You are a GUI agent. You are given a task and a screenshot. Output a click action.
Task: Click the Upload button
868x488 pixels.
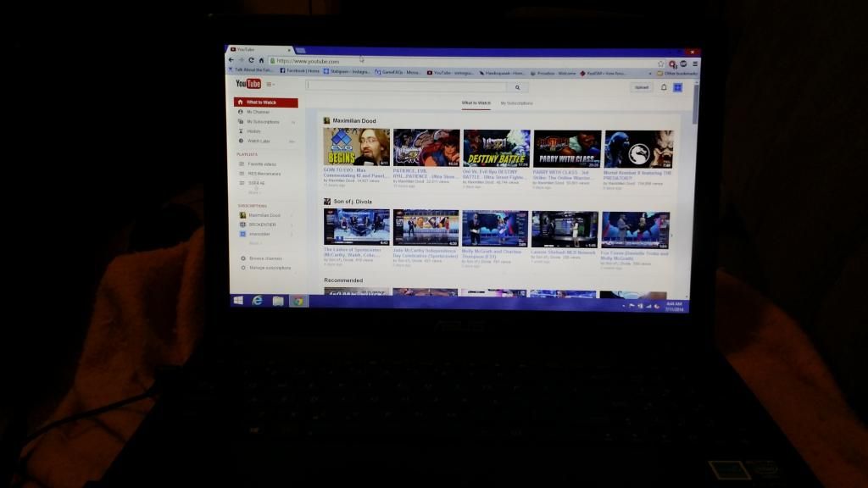(642, 87)
